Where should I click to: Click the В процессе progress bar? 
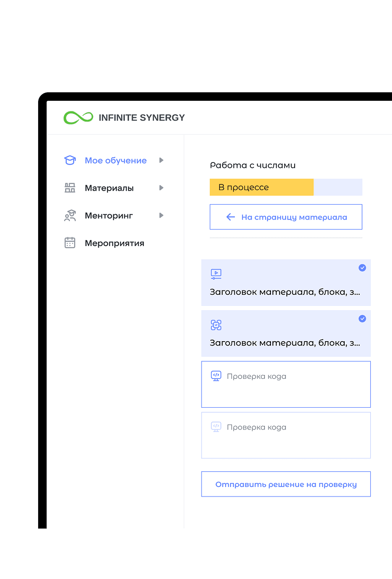click(x=286, y=187)
